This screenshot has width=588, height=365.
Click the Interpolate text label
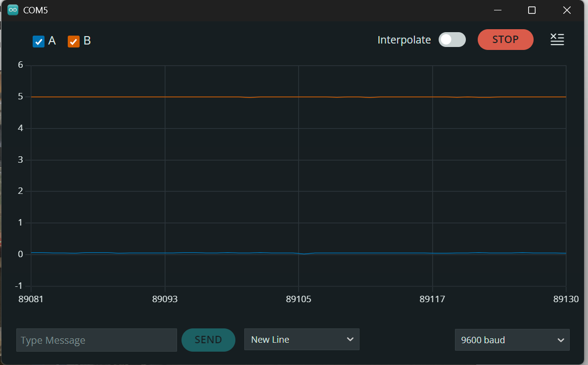(404, 40)
